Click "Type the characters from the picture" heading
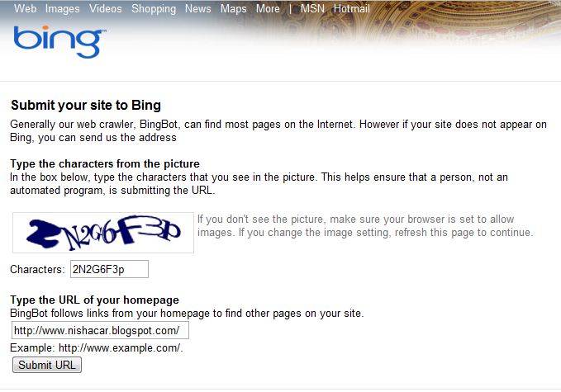The image size is (561, 392). tap(105, 163)
